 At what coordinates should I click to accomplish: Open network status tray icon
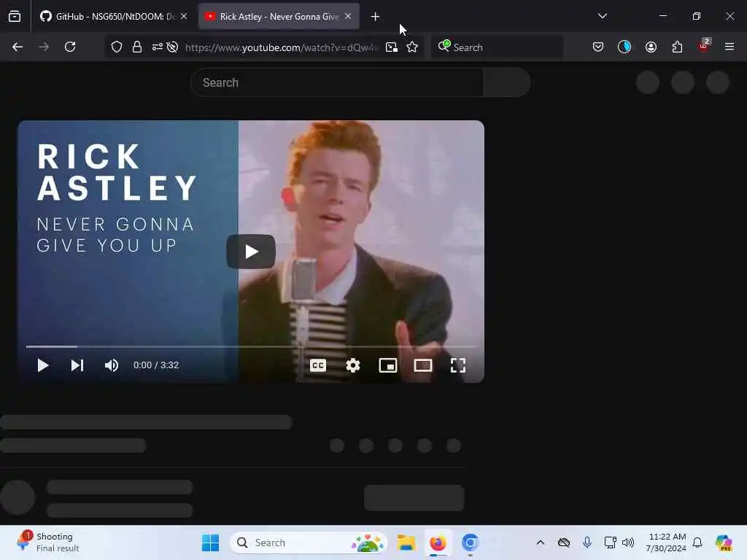click(610, 542)
